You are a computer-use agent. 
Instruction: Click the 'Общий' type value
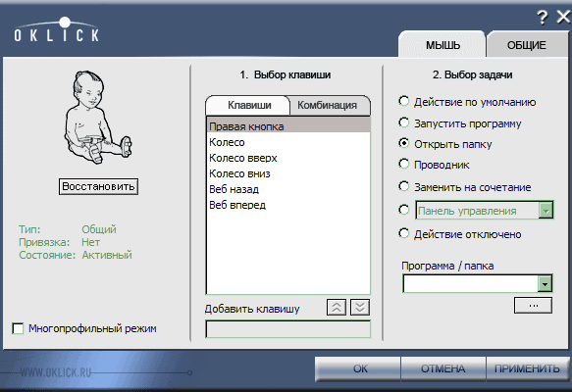click(99, 229)
